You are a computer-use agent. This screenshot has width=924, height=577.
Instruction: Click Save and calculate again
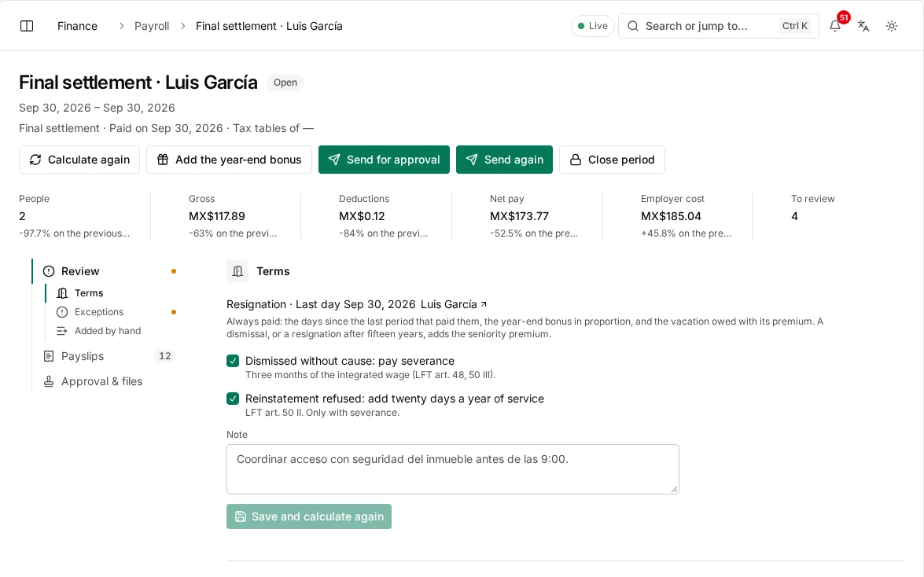tap(309, 516)
